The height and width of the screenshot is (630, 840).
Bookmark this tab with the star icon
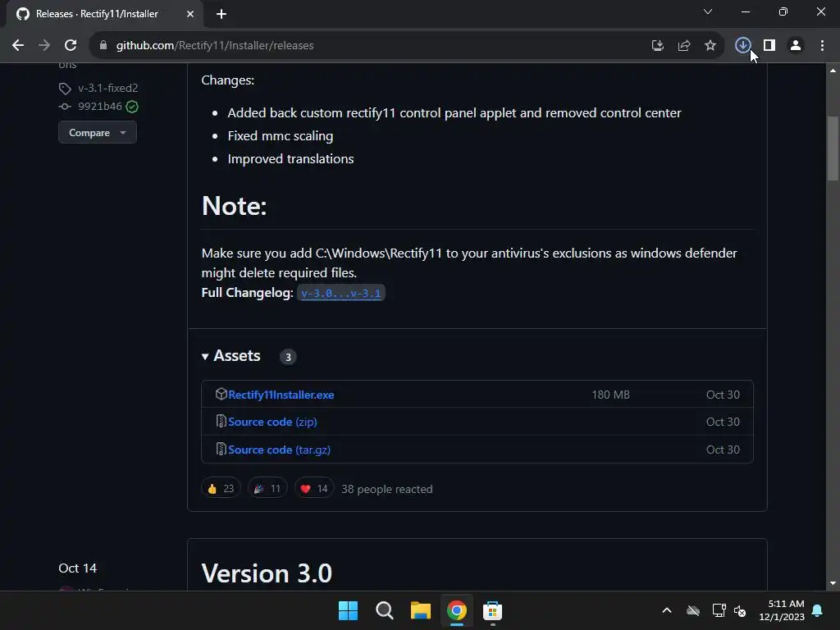710,46
